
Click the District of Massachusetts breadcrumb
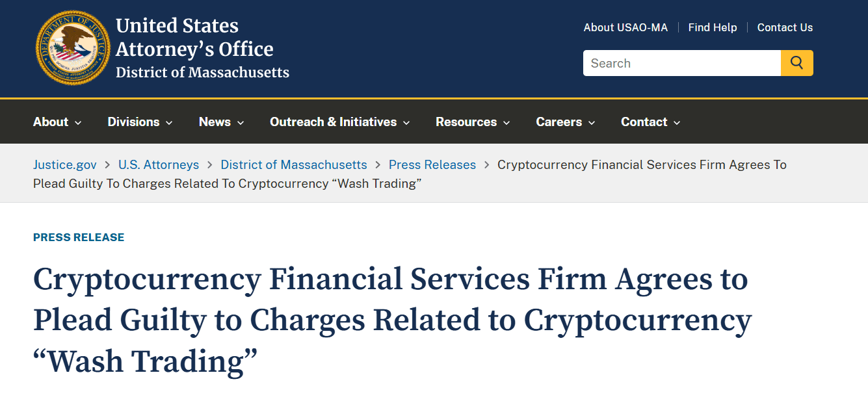[x=293, y=164]
